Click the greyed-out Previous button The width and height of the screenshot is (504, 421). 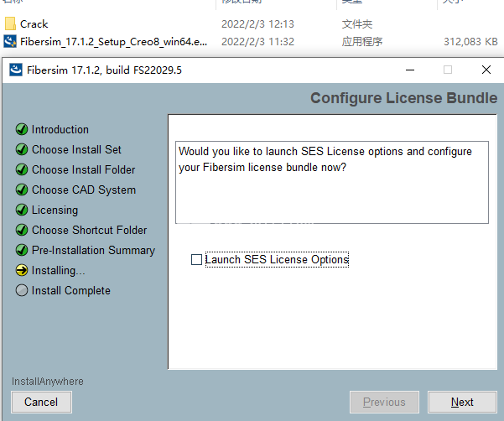pos(384,402)
